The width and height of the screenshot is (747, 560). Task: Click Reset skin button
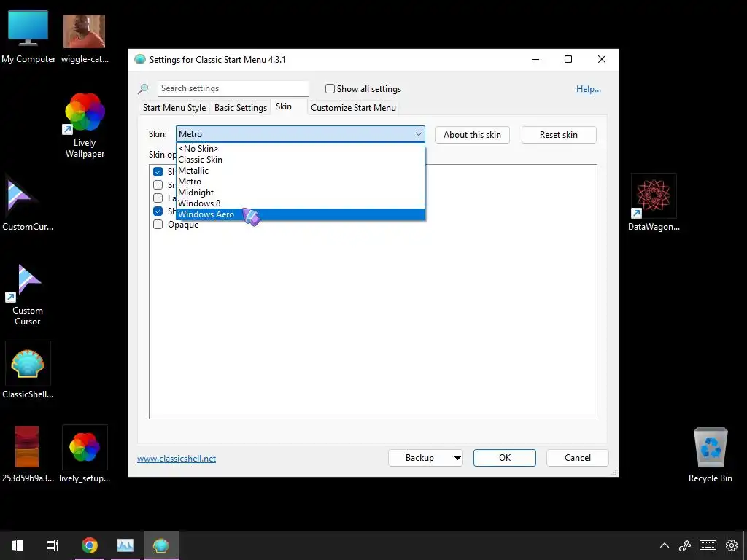(558, 135)
